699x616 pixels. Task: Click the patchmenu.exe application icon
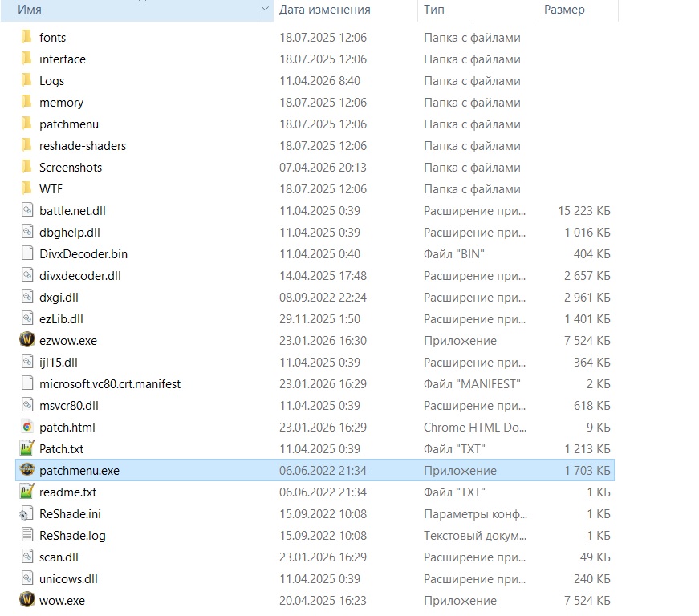pos(26,470)
